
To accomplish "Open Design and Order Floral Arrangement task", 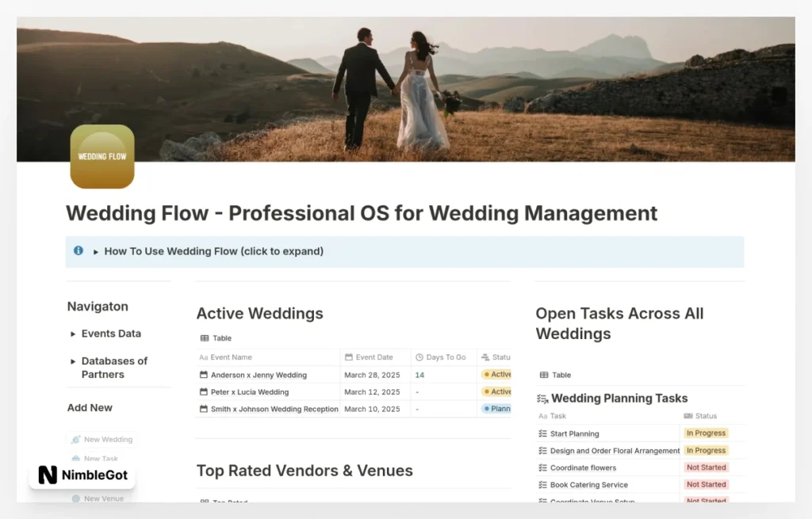I will (615, 451).
